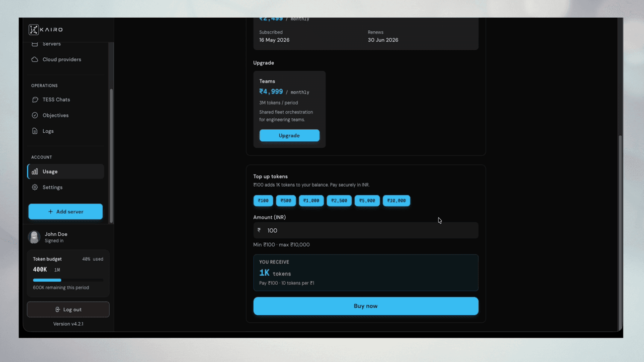
Task: Click the "Top up tokens" heading
Action: pos(271,176)
